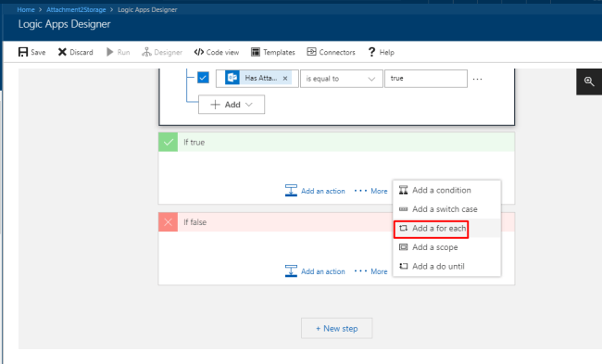Discard changes via Discard button
Viewport: 602px width, 364px height.
76,52
